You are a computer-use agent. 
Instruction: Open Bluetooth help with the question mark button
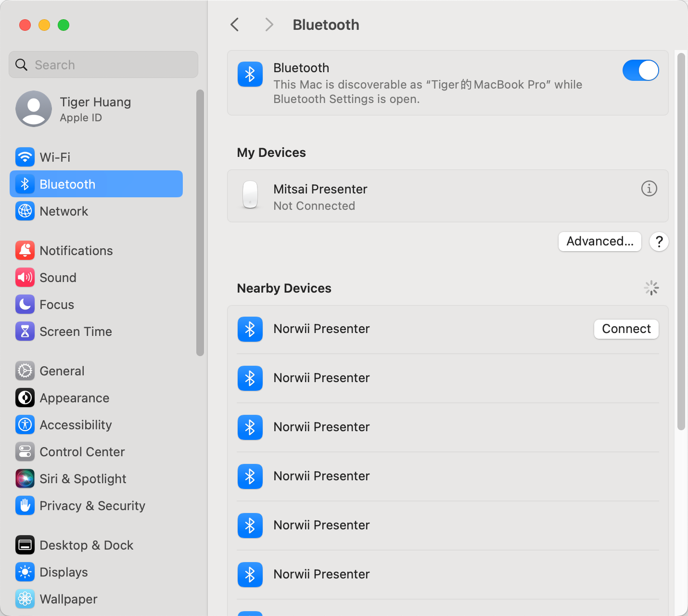click(659, 241)
